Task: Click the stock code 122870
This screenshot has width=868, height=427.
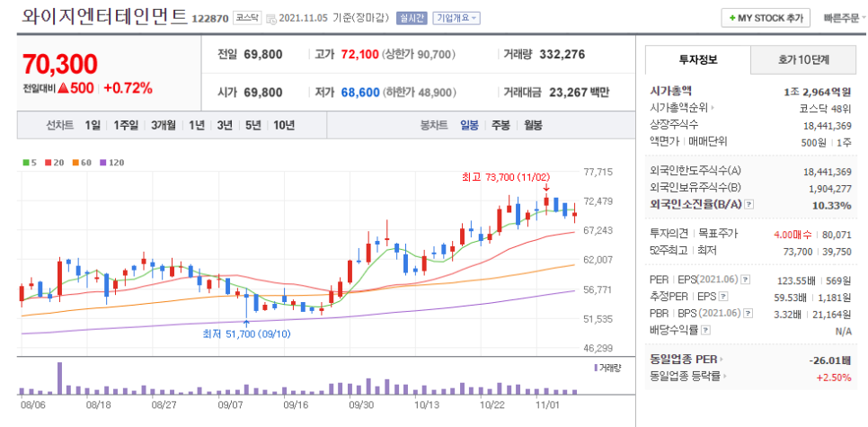Action: click(x=210, y=18)
